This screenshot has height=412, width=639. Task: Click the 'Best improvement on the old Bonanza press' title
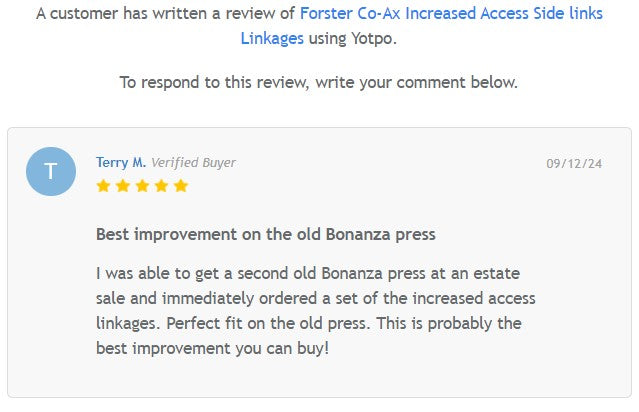tap(265, 234)
